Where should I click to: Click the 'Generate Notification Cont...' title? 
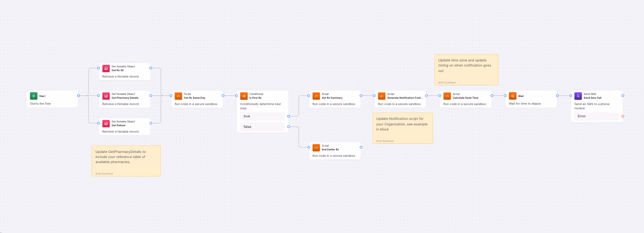click(405, 98)
